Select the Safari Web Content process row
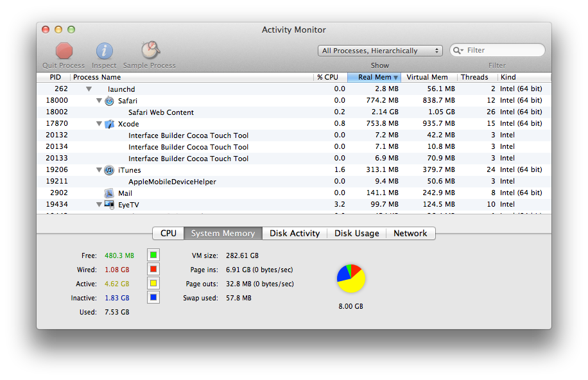The image size is (588, 380). click(x=294, y=112)
